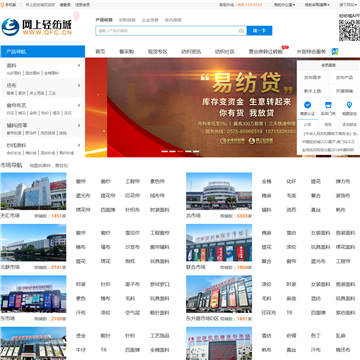Click the colorful icon after 外贸综合服务

coord(335,51)
